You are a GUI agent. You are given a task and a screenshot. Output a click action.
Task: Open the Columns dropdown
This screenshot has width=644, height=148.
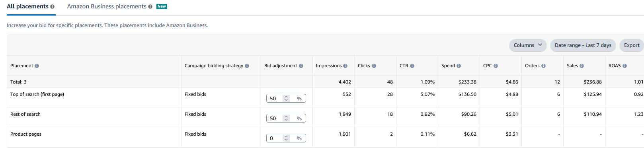tap(528, 45)
